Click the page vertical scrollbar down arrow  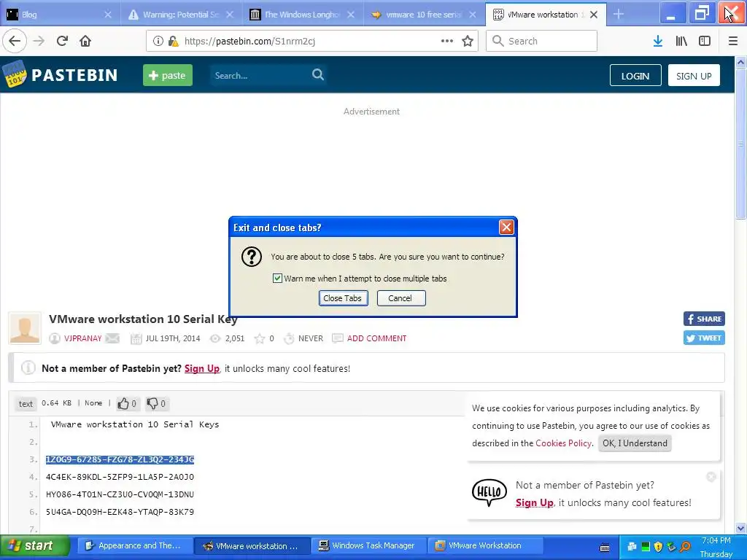[x=740, y=528]
